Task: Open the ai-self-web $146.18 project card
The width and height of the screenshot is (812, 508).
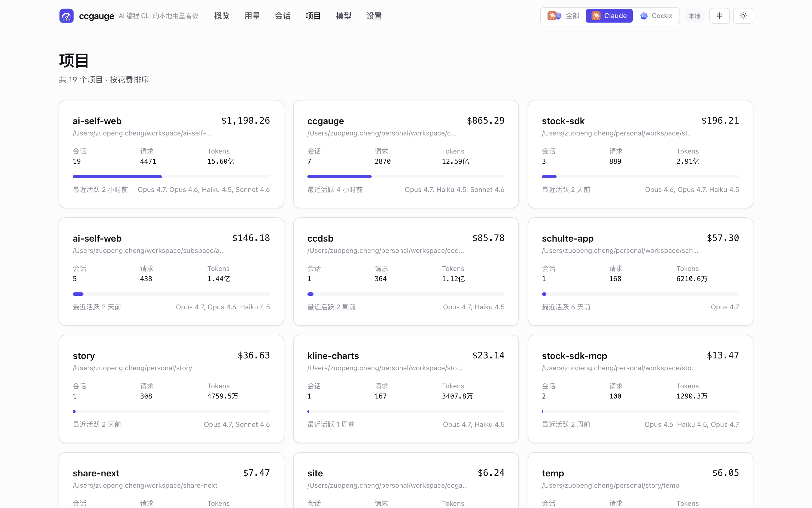Action: 171,271
